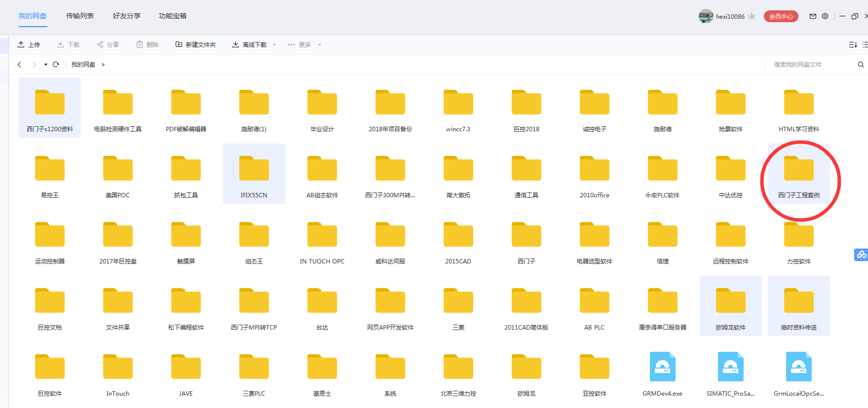The height and width of the screenshot is (408, 868).
Task: Select the 2015CAD folder
Action: pos(458,240)
